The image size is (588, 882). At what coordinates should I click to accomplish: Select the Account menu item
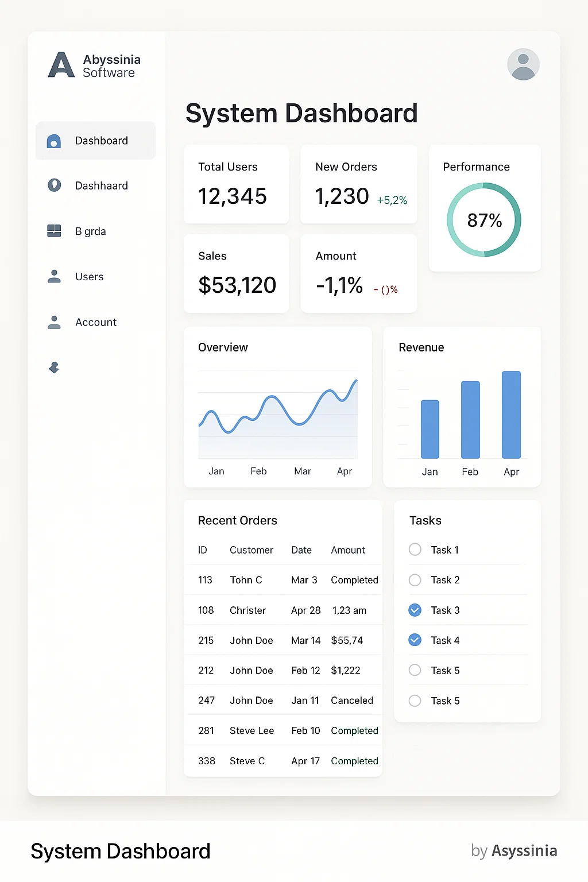(96, 322)
